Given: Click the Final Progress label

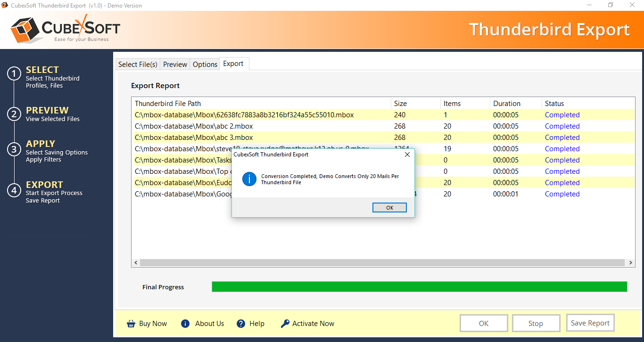Looking at the screenshot, I should pyautogui.click(x=163, y=287).
